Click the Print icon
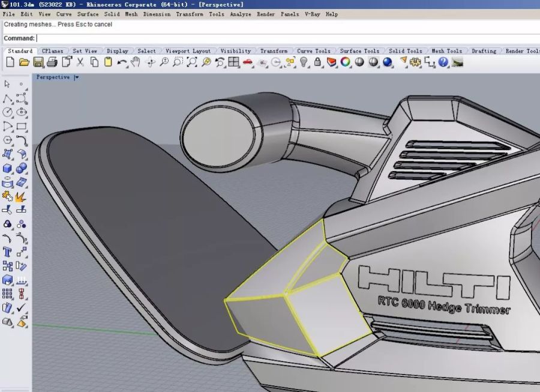 click(x=52, y=62)
